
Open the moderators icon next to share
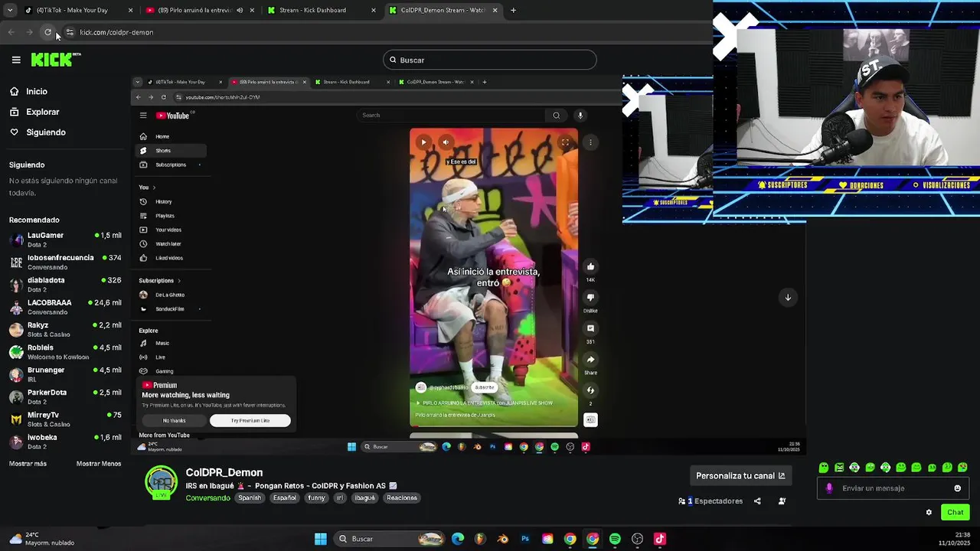[x=782, y=501]
